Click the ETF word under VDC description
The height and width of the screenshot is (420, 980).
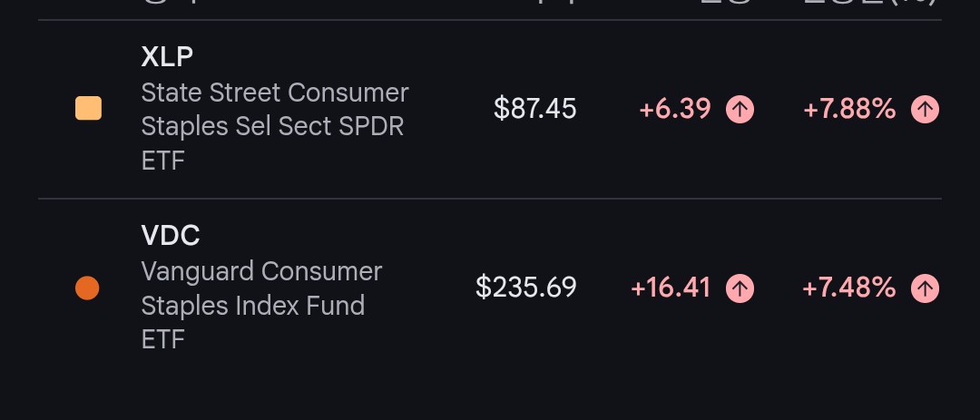coord(163,340)
